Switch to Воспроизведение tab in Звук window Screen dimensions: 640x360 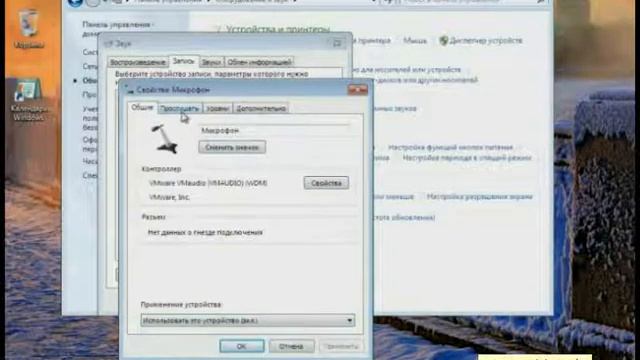point(138,62)
